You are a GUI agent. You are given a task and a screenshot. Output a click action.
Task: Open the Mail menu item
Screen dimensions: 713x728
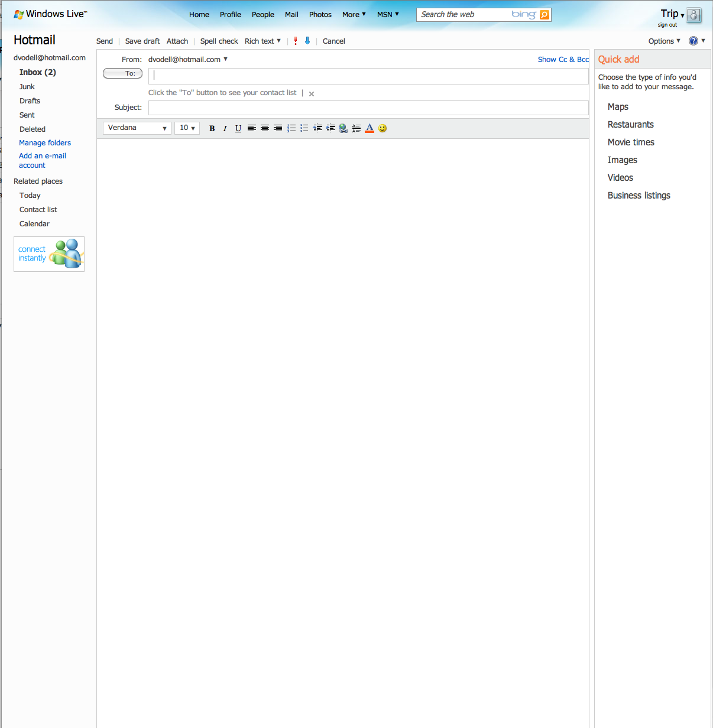[291, 14]
